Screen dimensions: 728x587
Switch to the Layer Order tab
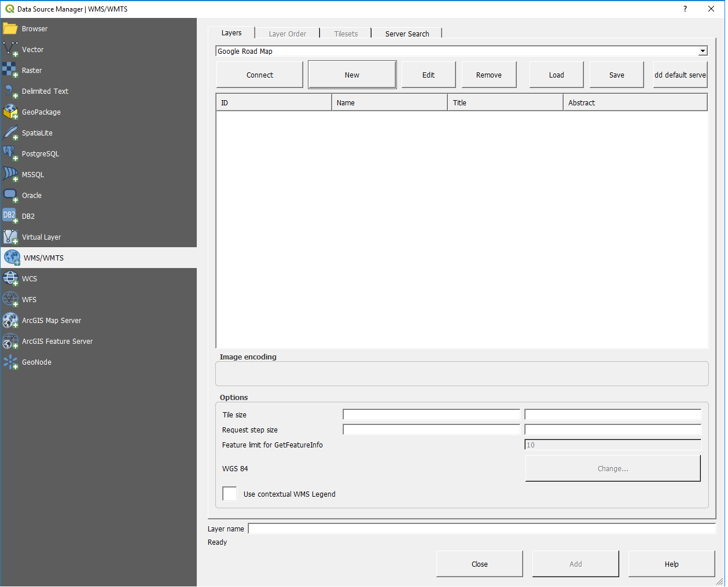(x=287, y=33)
